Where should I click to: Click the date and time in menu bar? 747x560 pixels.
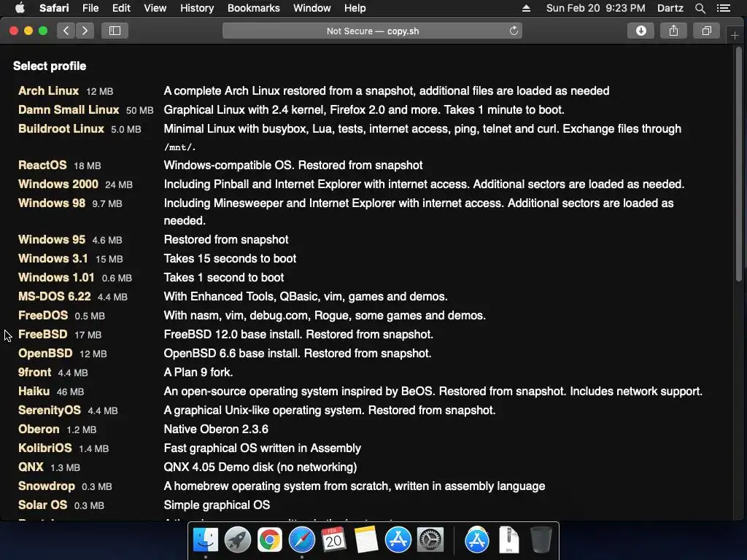click(x=595, y=8)
